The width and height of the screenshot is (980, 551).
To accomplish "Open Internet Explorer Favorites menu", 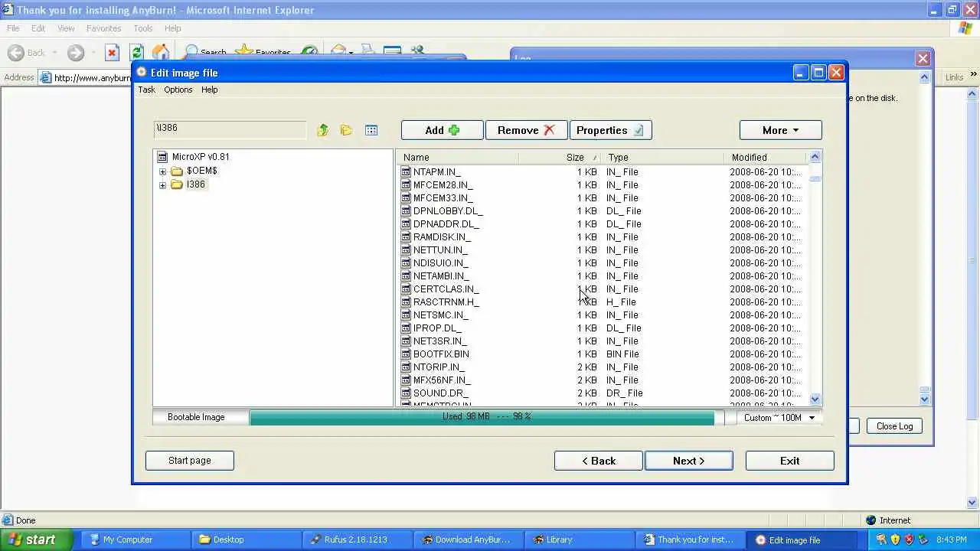I will click(103, 28).
